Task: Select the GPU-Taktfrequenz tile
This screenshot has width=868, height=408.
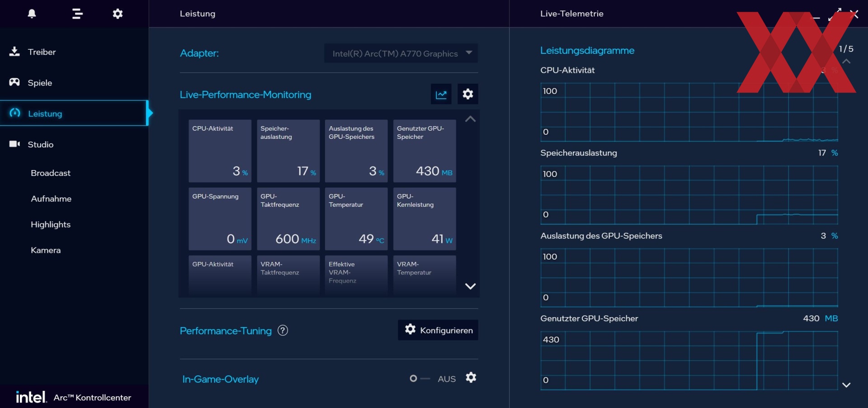Action: pos(288,219)
